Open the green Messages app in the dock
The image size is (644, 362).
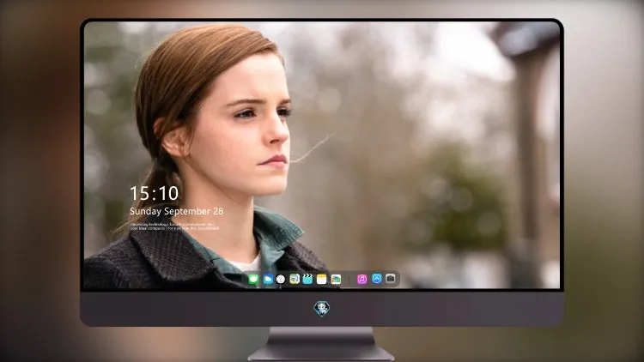253,279
